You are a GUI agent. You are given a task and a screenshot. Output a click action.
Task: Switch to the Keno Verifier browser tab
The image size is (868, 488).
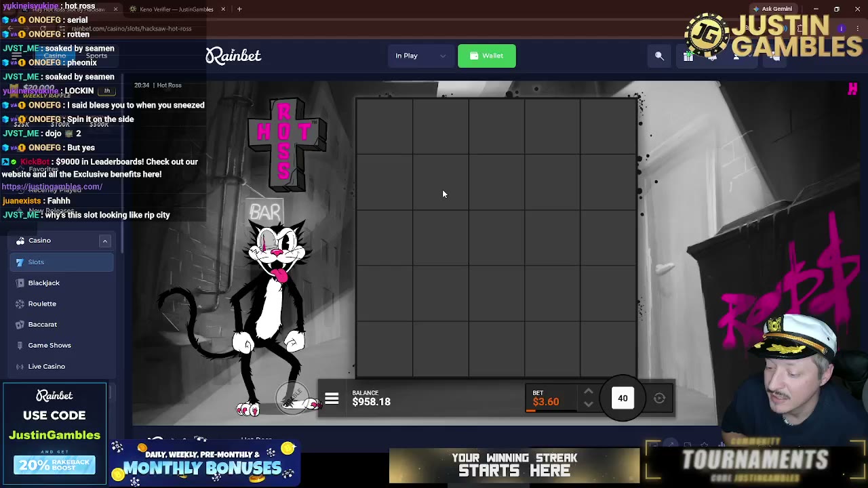176,9
